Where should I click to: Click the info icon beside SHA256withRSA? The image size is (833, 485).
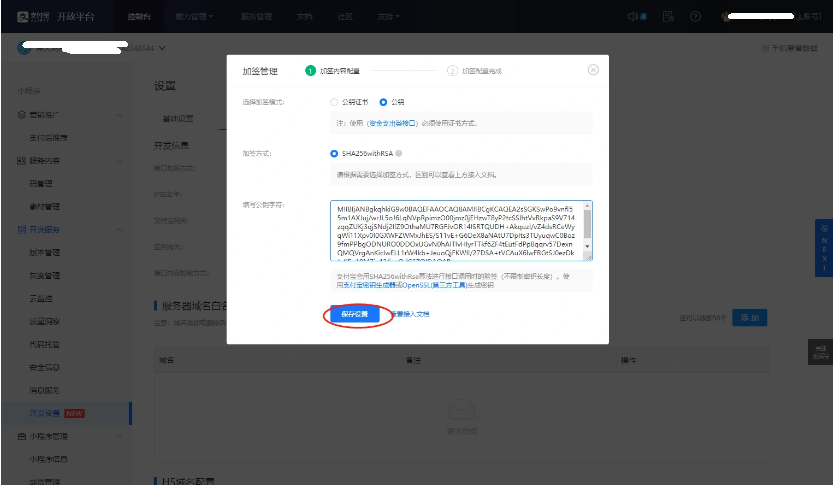coord(399,154)
